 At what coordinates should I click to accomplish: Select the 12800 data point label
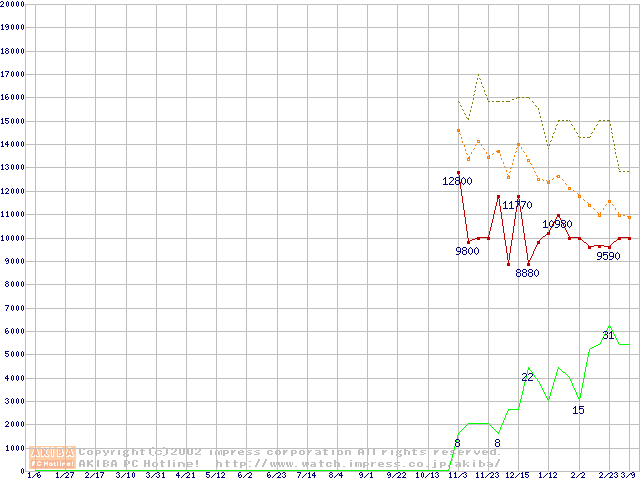tap(459, 182)
